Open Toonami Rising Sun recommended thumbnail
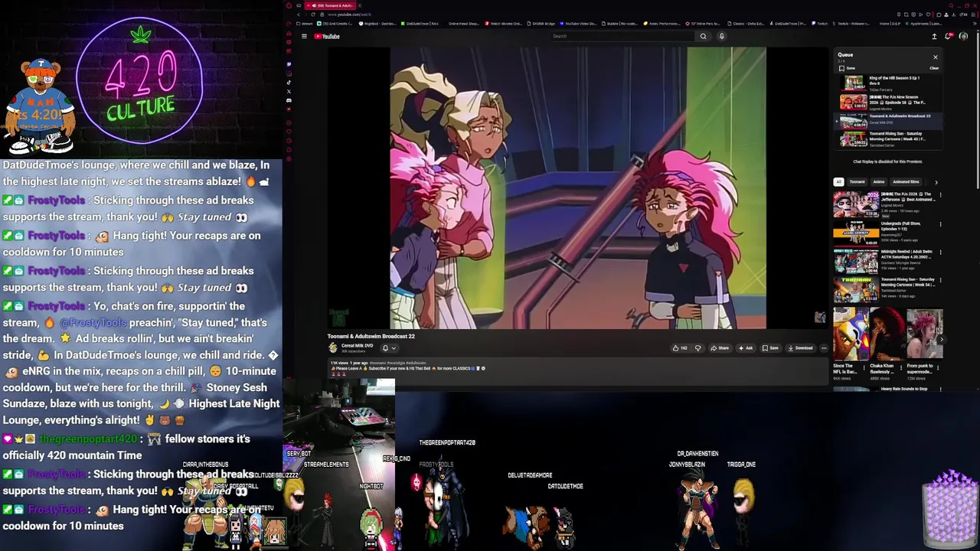 tap(856, 290)
